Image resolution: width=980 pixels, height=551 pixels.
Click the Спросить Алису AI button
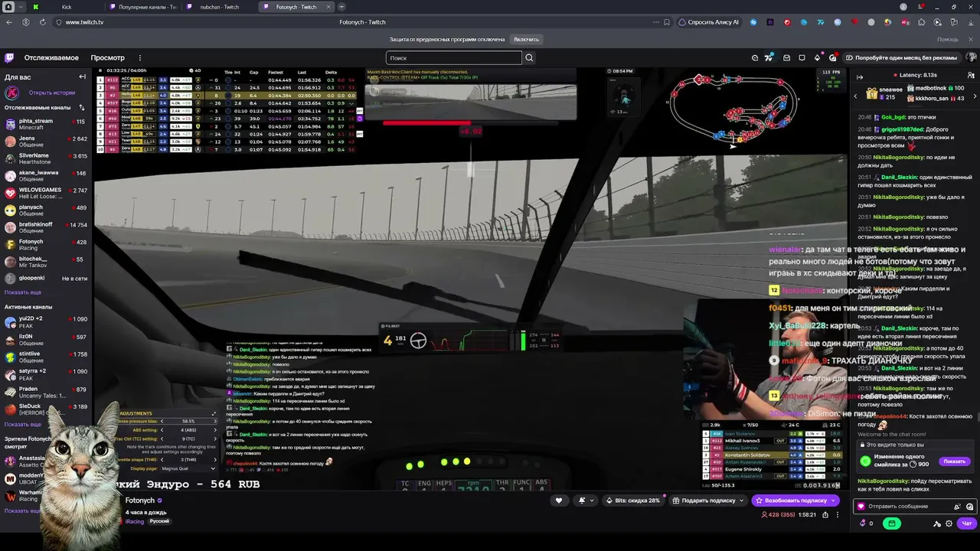(x=709, y=22)
